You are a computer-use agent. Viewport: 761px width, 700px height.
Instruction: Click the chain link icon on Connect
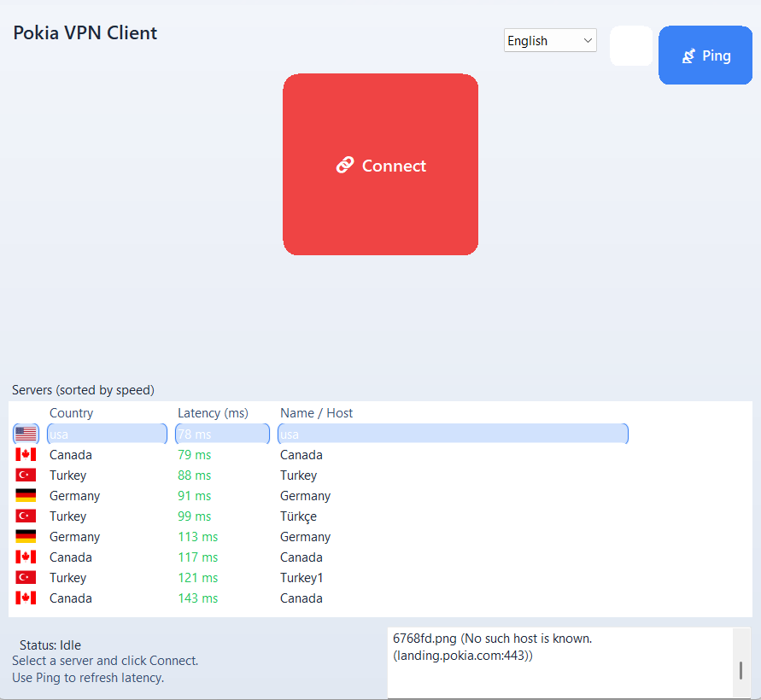pos(345,165)
